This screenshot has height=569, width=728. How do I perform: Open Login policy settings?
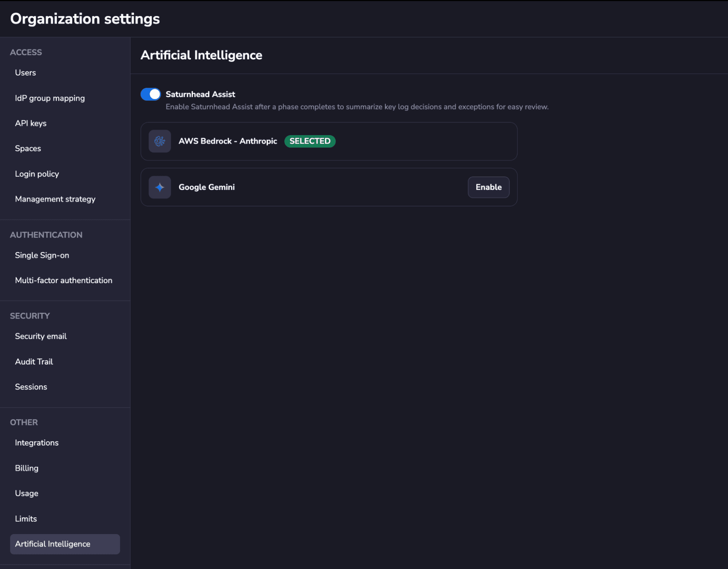click(37, 174)
